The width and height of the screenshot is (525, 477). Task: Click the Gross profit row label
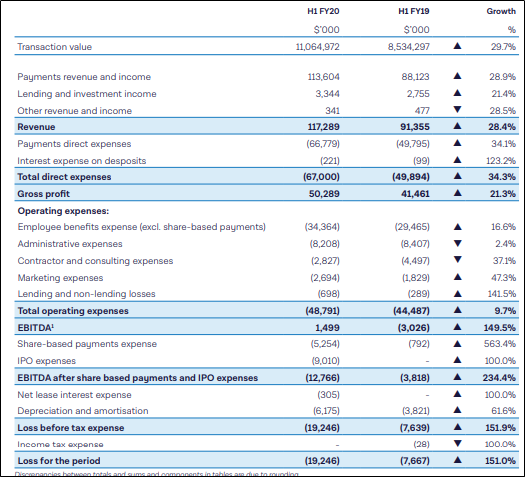click(x=44, y=194)
